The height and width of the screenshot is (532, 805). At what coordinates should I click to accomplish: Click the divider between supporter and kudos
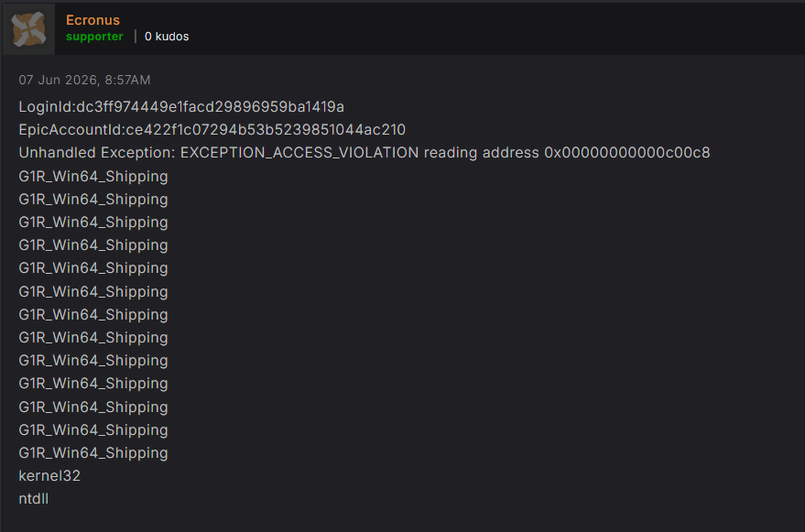pos(135,37)
